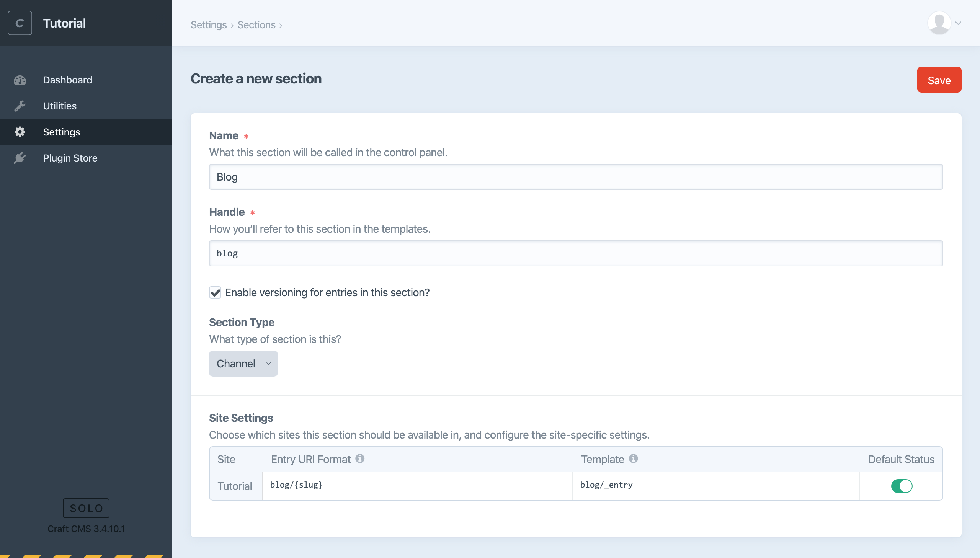Click the SOLO plan label button

click(x=86, y=508)
